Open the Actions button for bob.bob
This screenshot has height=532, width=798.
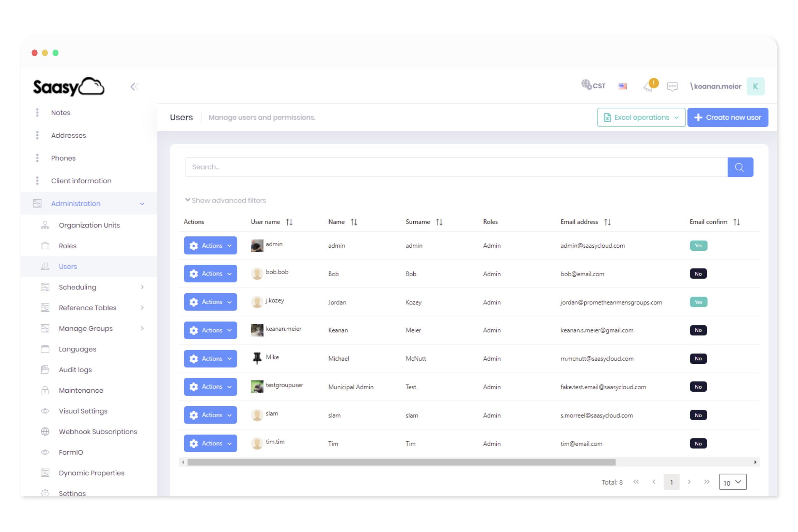tap(210, 273)
